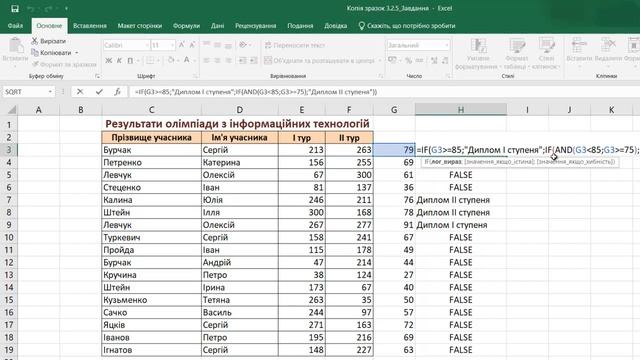The image size is (640, 360).
Task: Align cell text right
Action: pyautogui.click(x=228, y=60)
